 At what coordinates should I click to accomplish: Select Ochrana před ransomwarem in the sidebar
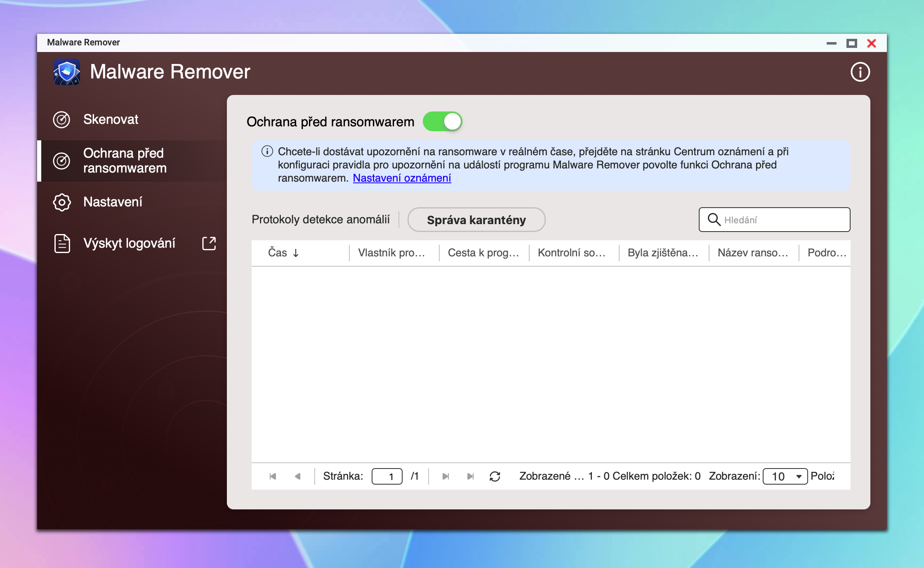pyautogui.click(x=125, y=161)
